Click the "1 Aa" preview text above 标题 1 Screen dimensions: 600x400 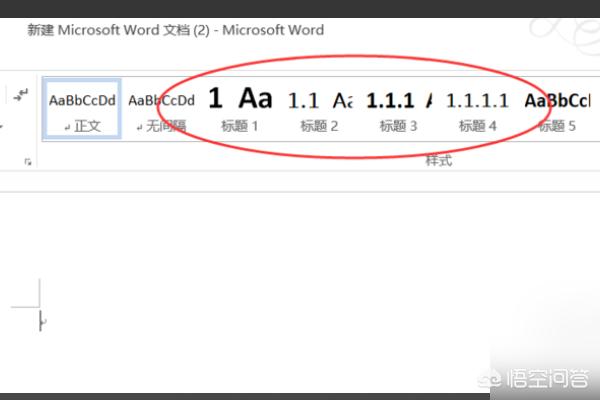pyautogui.click(x=240, y=99)
